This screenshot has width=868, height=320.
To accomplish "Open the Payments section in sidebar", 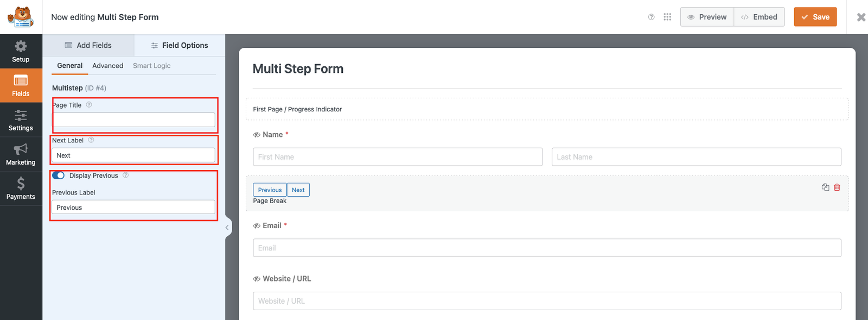I will [x=21, y=189].
